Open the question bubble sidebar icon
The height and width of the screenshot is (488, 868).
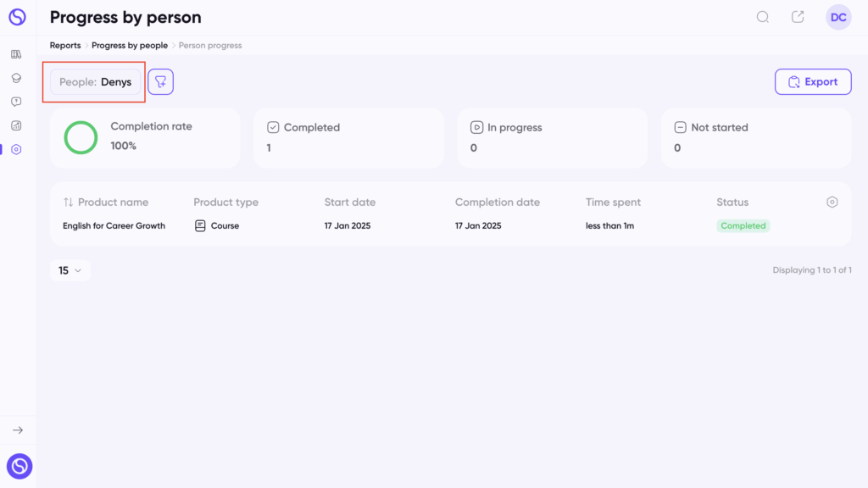(x=16, y=102)
